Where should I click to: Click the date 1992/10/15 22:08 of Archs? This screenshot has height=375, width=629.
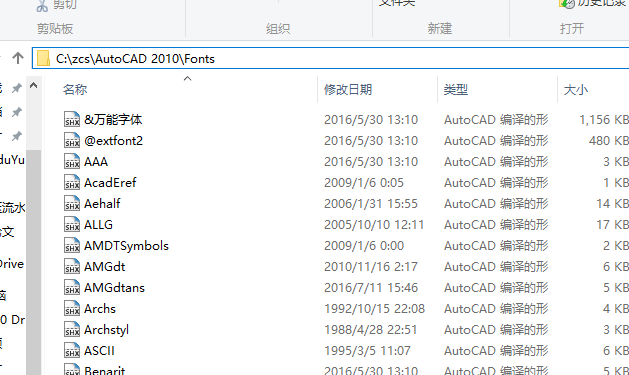(374, 309)
